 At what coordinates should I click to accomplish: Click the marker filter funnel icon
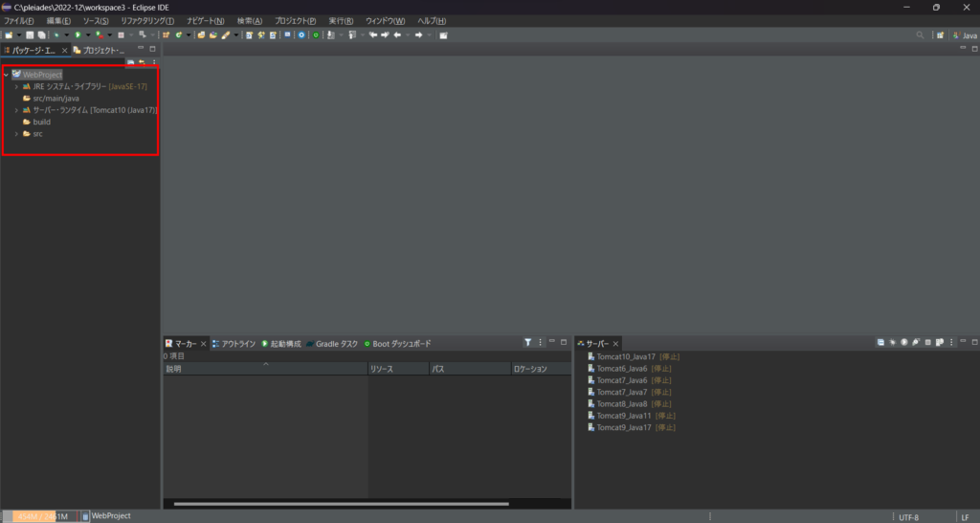527,343
